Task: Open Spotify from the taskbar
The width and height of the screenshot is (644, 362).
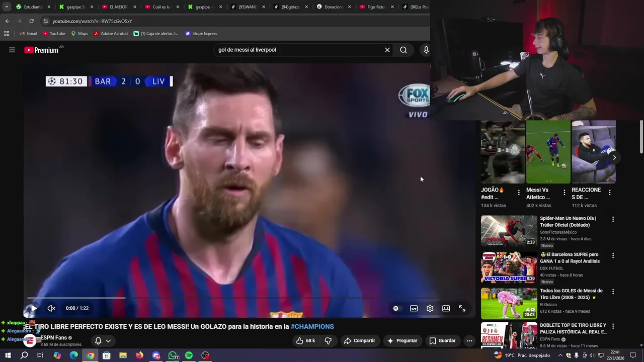Action: coord(189,355)
